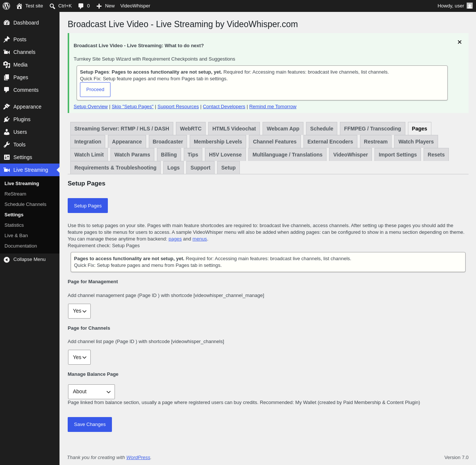Screen dimensions: 476x465
Task: Open the FFMPEG / Transcoding tab
Action: coord(373,129)
